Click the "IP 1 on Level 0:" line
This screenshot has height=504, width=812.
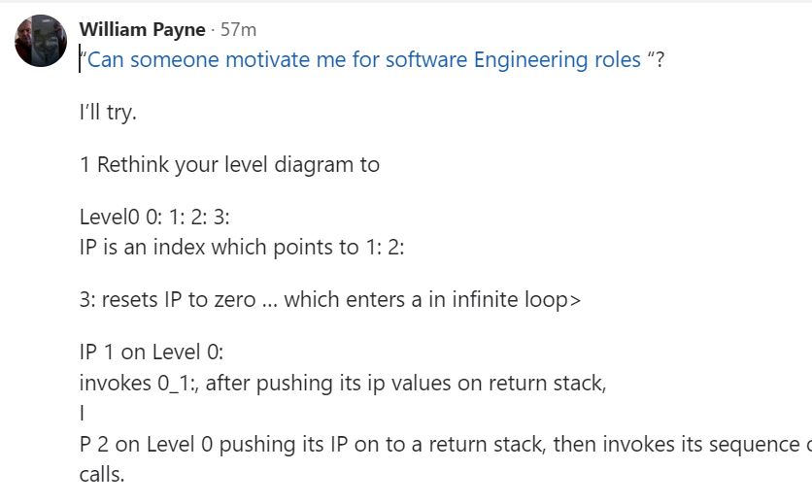152,352
